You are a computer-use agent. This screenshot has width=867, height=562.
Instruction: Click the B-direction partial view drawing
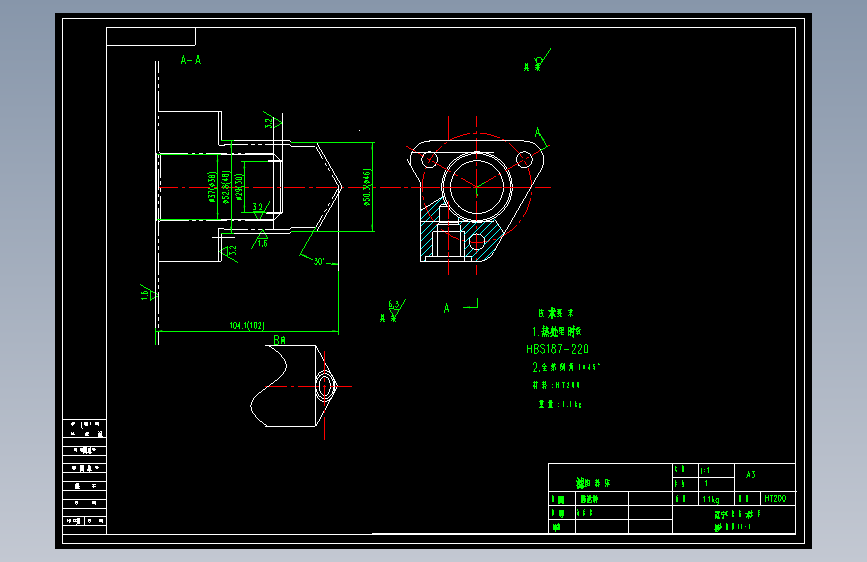pos(293,386)
